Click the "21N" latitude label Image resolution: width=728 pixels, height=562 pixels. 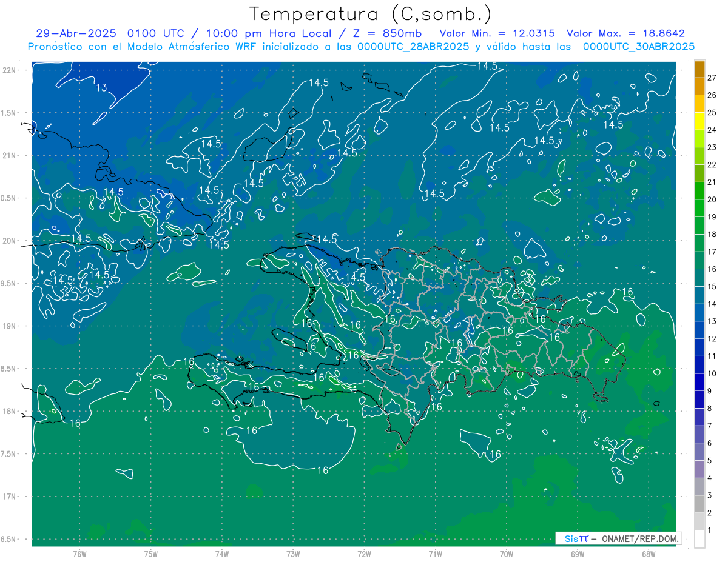coord(10,155)
